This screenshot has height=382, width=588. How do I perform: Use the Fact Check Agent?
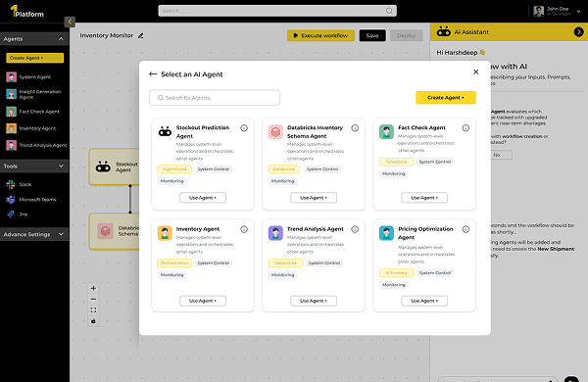424,198
